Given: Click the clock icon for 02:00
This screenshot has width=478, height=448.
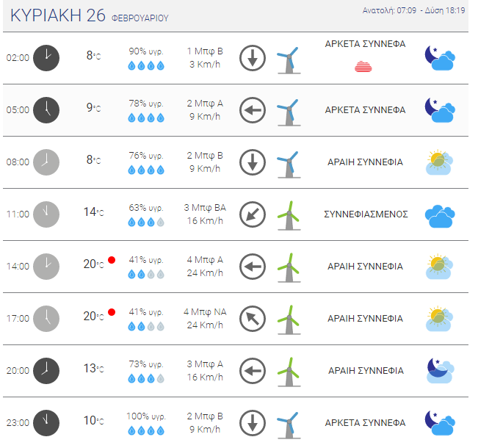Looking at the screenshot, I should pyautogui.click(x=46, y=57).
